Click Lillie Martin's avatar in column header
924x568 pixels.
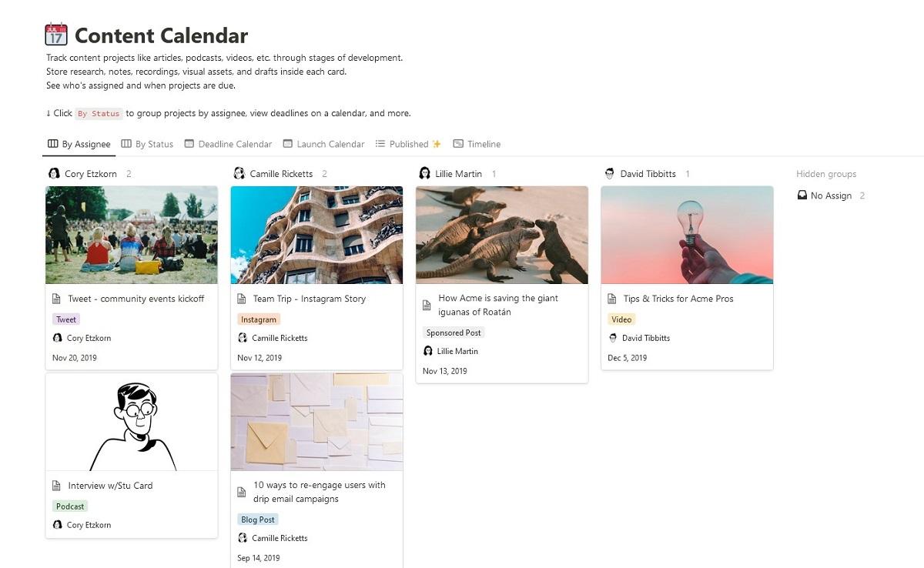tap(424, 174)
